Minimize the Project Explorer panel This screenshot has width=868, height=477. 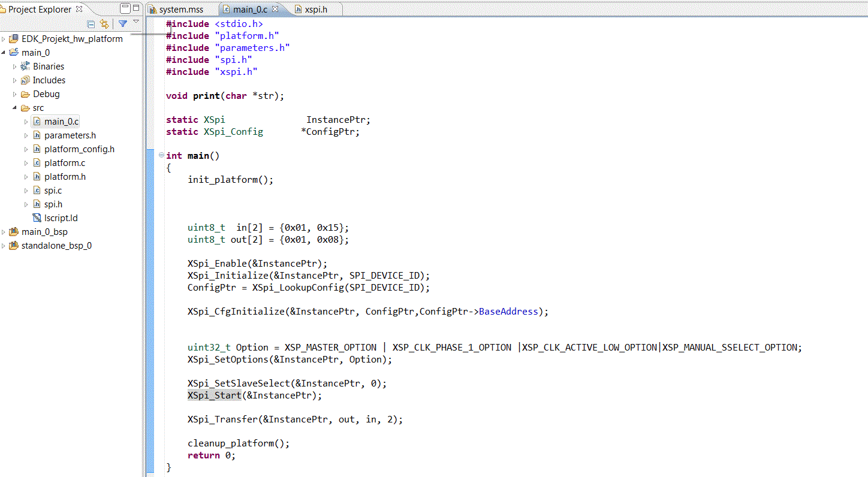click(x=125, y=8)
